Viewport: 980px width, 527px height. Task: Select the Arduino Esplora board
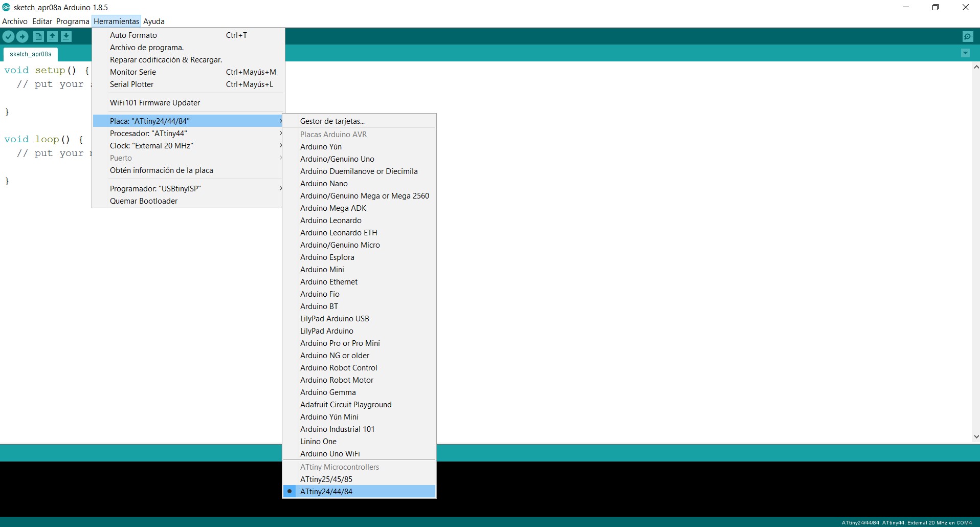pos(359,257)
